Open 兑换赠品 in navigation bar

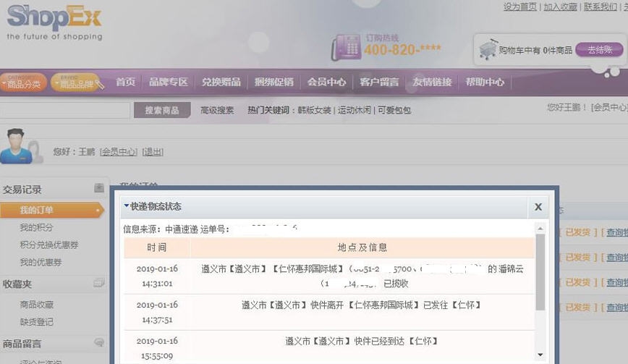point(221,82)
